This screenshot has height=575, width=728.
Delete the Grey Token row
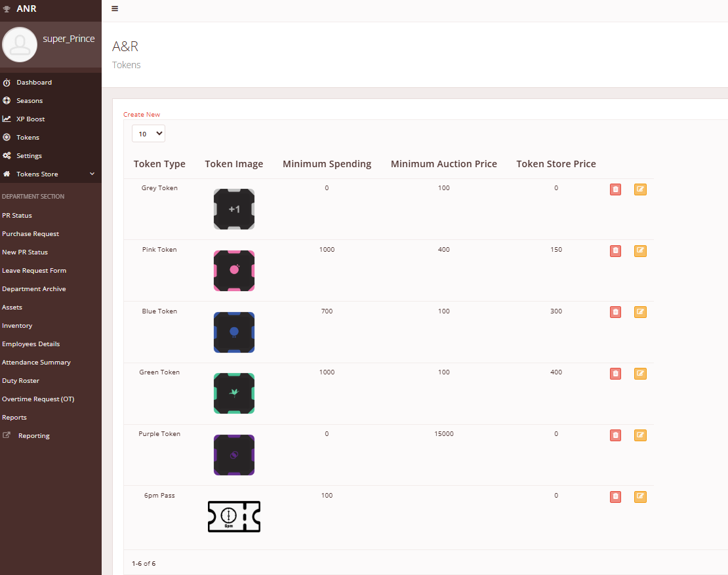(615, 189)
